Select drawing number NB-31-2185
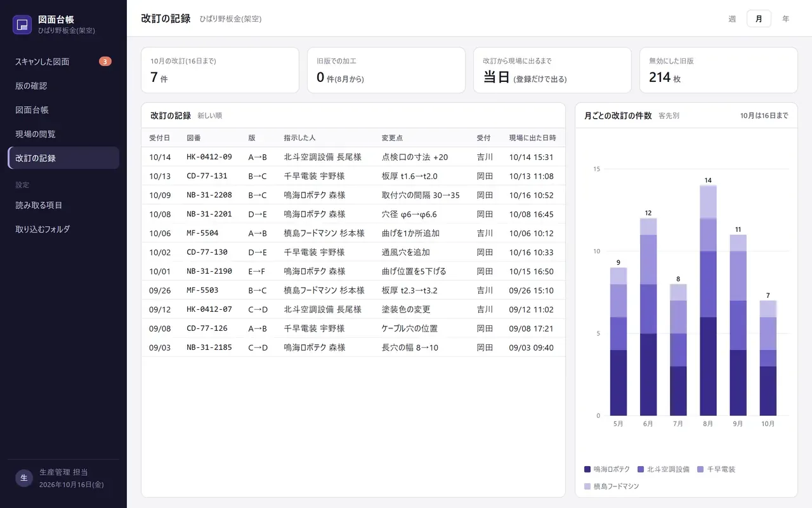 coord(209,347)
